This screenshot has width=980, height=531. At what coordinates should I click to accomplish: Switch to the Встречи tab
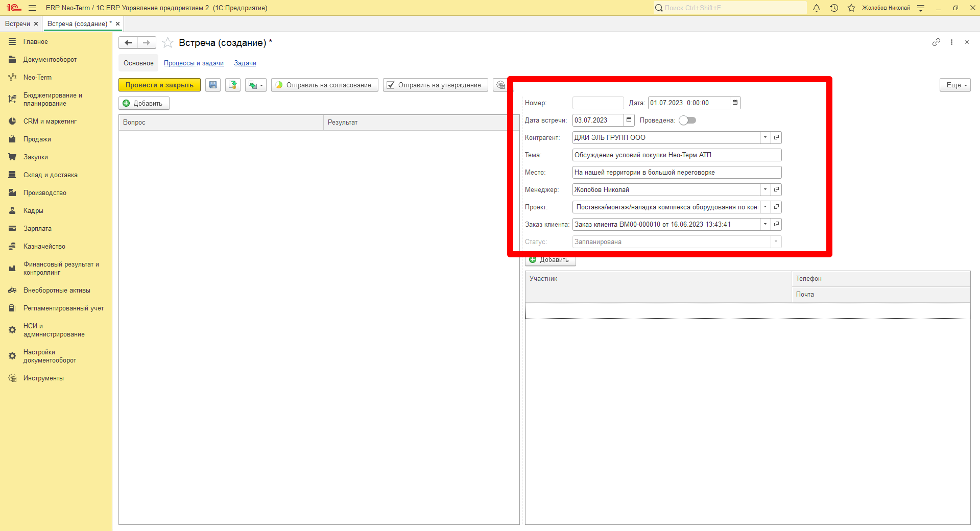(18, 24)
